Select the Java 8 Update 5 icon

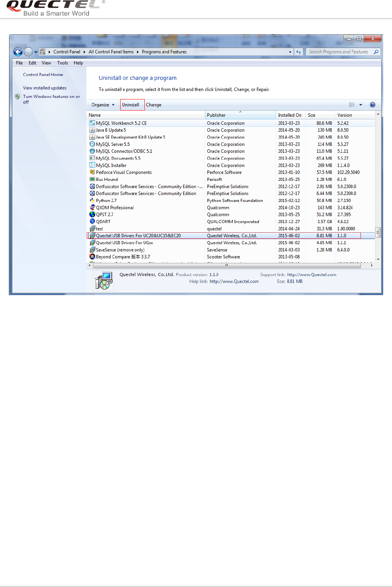coord(92,130)
